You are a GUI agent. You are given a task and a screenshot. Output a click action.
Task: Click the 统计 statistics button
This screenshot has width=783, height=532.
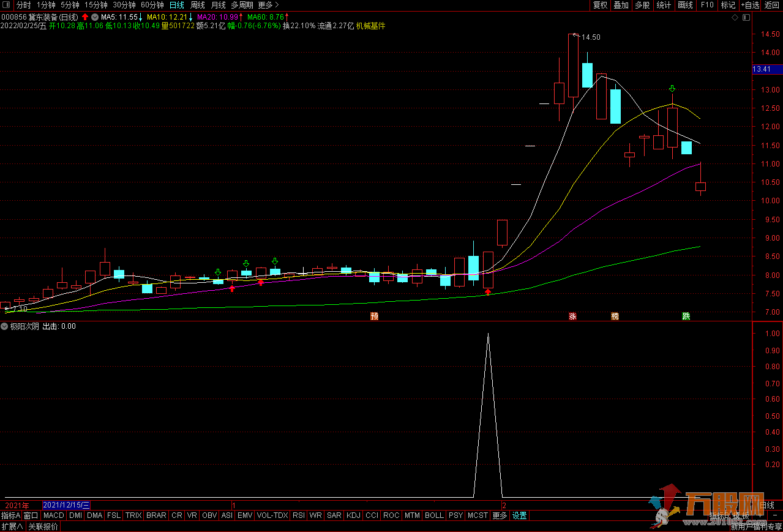coord(664,5)
